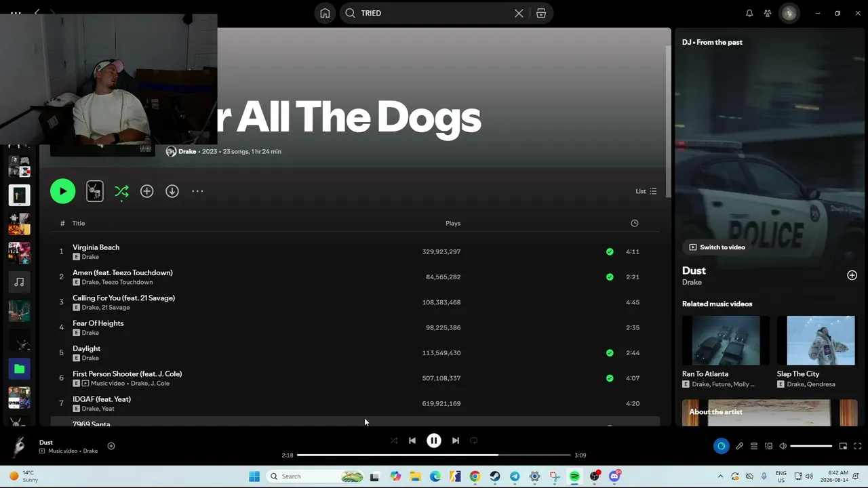Switch to video in Now Playing panel

coord(717,247)
